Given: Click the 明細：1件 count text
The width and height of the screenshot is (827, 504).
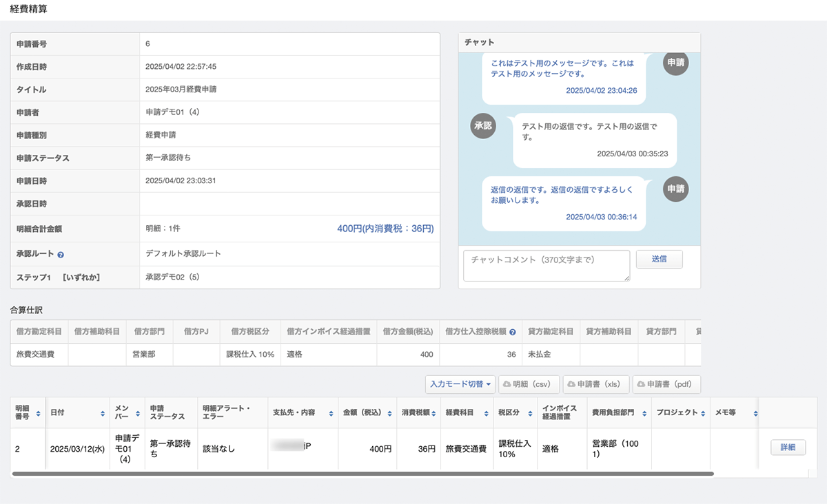Looking at the screenshot, I should (x=163, y=228).
